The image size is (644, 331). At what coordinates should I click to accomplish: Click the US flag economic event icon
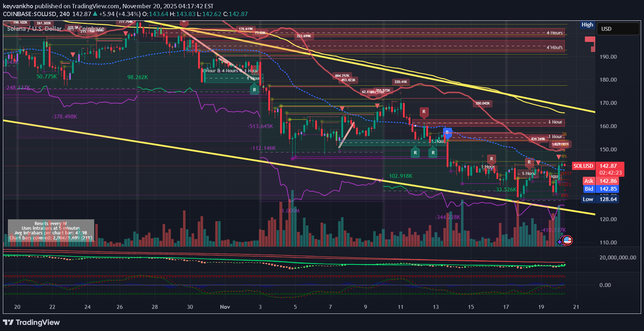click(567, 240)
